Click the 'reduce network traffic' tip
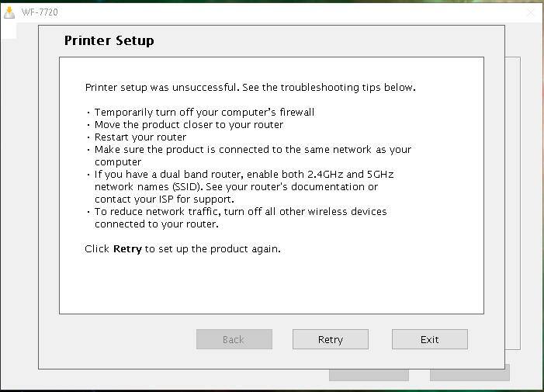544x392 pixels. (241, 211)
